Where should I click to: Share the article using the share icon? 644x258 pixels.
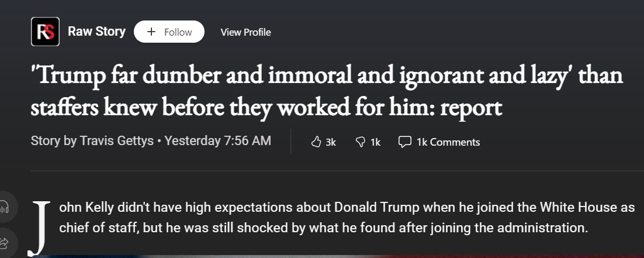click(5, 242)
